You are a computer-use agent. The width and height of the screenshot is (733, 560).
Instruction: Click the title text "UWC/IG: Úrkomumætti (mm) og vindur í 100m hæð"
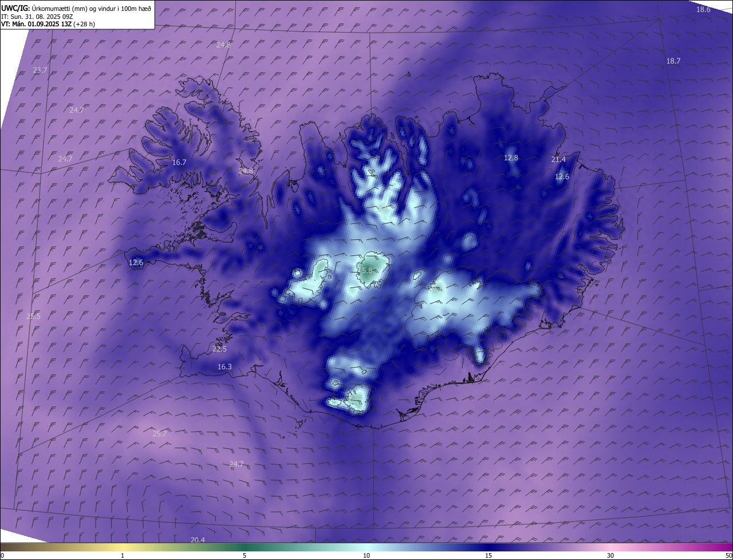(76, 9)
